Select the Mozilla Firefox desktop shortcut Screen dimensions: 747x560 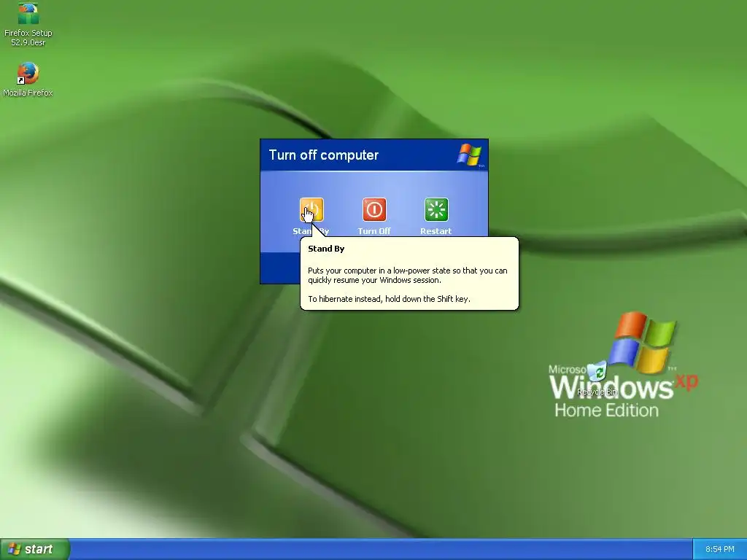pos(28,80)
